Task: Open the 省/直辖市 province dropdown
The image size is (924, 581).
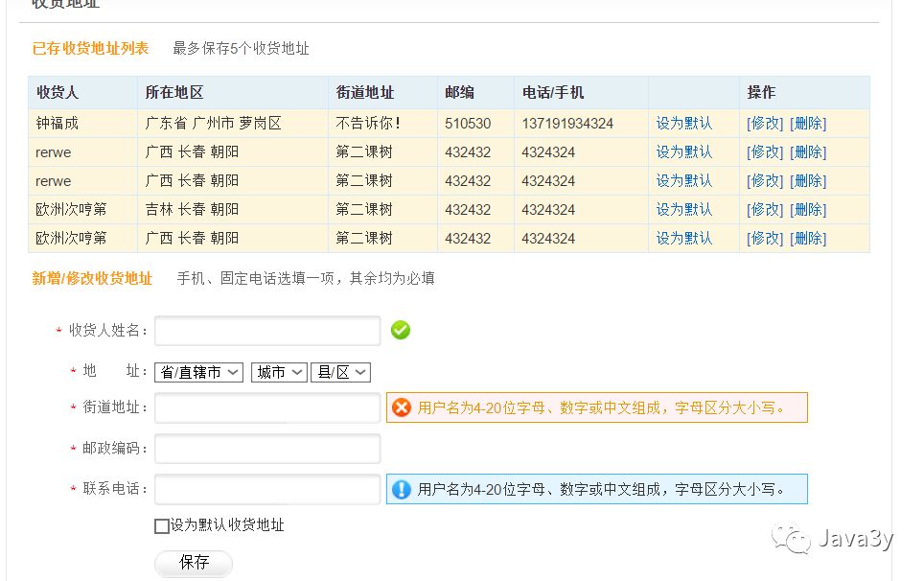Action: coord(198,372)
